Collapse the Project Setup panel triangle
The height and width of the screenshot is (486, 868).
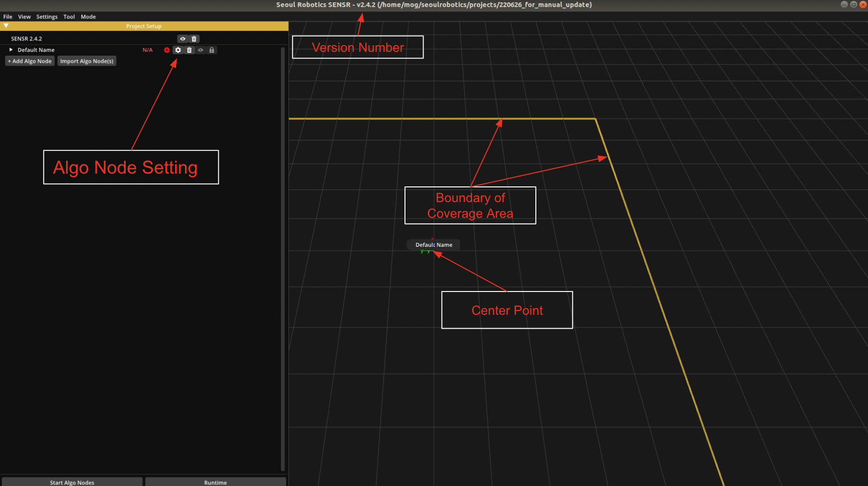[x=6, y=26]
